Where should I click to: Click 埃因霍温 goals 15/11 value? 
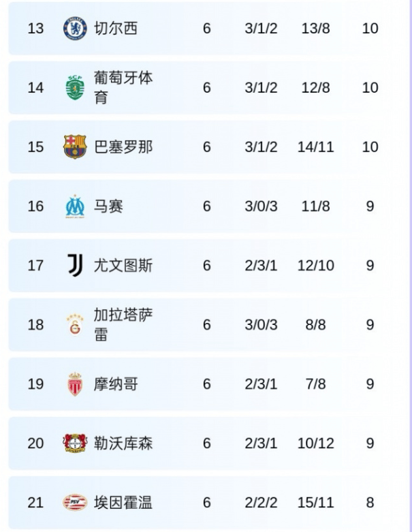point(316,503)
